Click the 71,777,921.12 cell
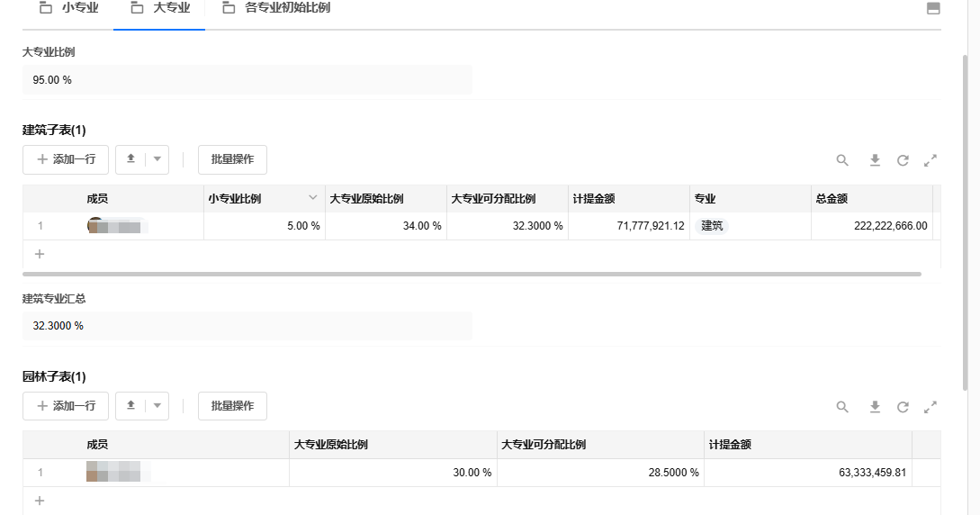The image size is (980, 515). (629, 226)
